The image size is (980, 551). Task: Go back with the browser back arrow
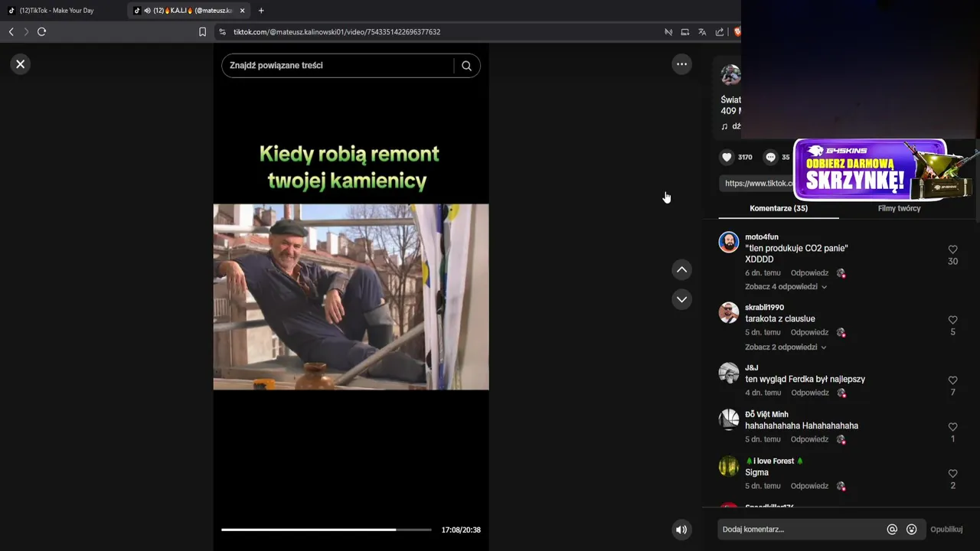click(x=11, y=31)
